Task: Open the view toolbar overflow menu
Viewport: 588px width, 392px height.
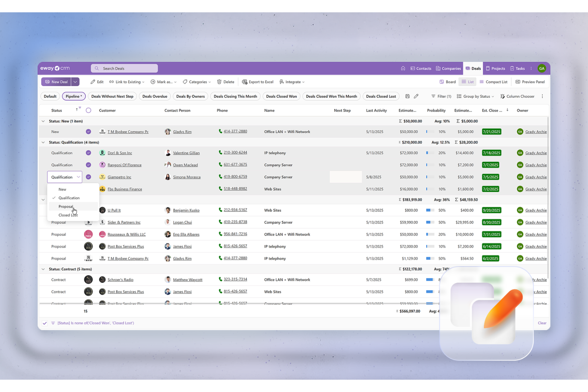Action: (542, 96)
